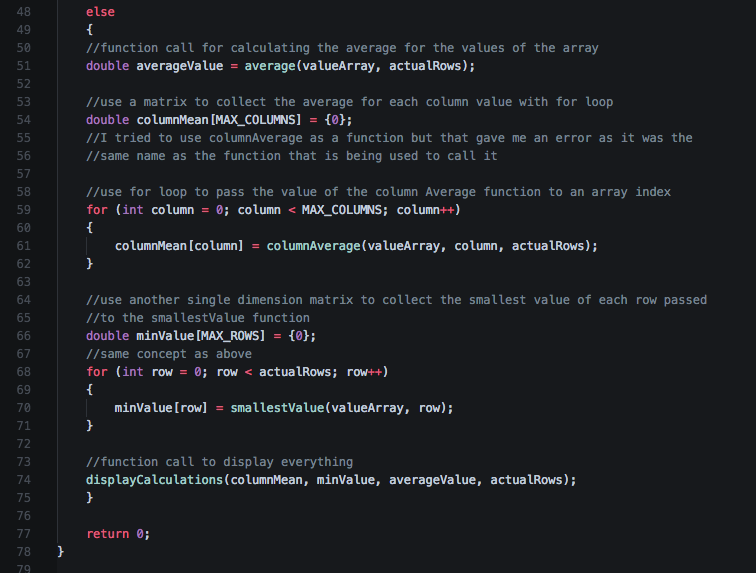Click comment starting '//I tried to use columnAverage'
This screenshot has height=573, width=756.
[x=390, y=138]
